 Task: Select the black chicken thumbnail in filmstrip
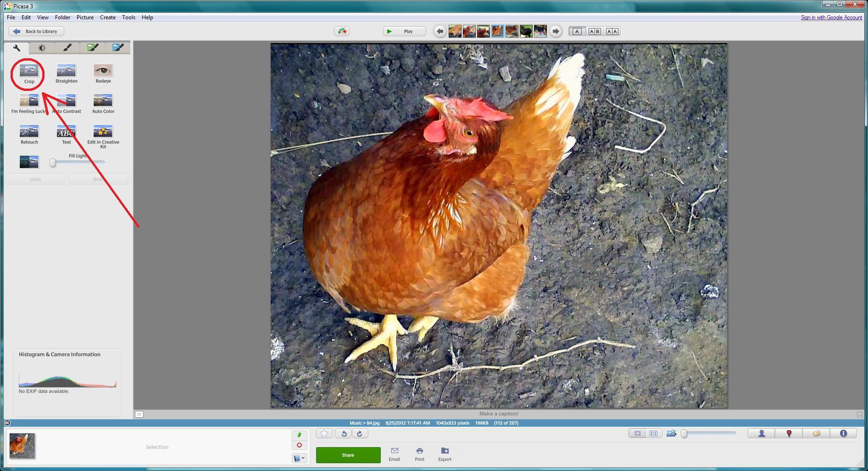tap(526, 31)
